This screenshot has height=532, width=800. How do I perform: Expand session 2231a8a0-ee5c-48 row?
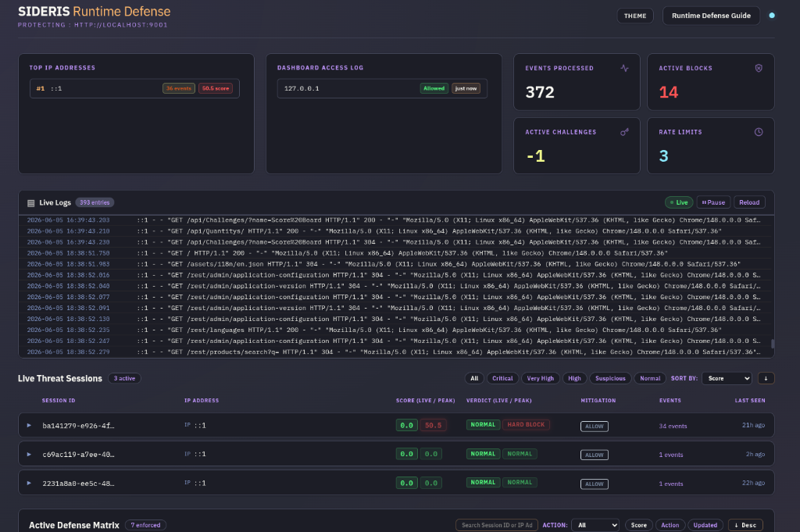(29, 483)
